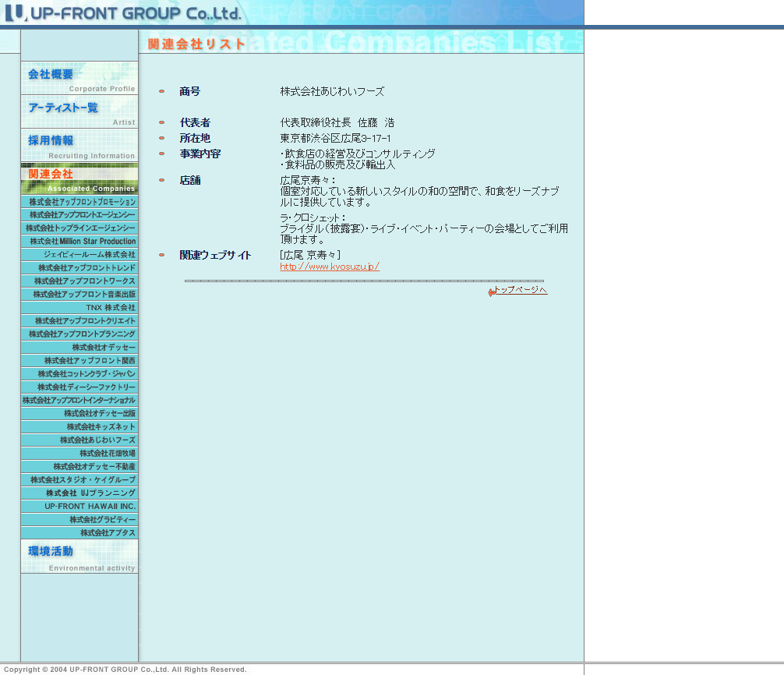Open 株式会社Million Star Production page
784x675 pixels.
click(79, 242)
